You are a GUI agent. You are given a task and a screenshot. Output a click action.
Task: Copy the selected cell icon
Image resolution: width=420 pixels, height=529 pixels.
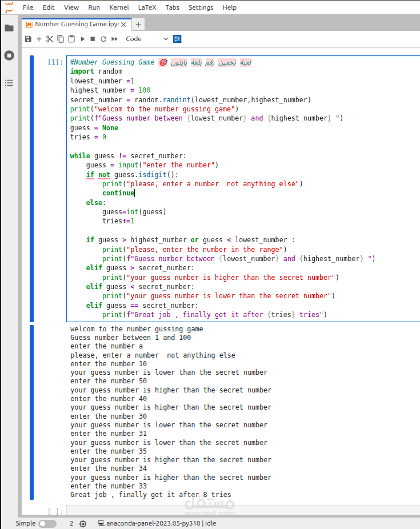coord(61,39)
